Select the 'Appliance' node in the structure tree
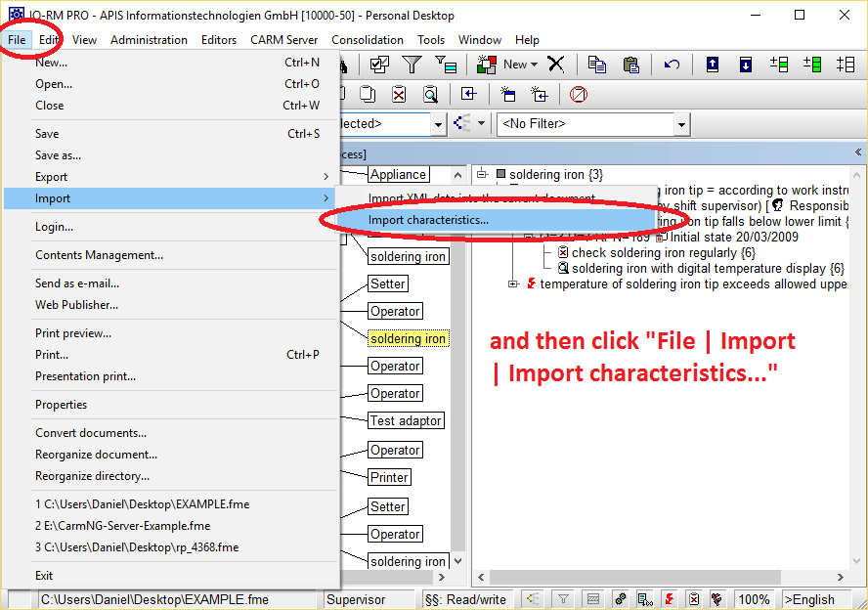868x610 pixels. click(x=398, y=174)
